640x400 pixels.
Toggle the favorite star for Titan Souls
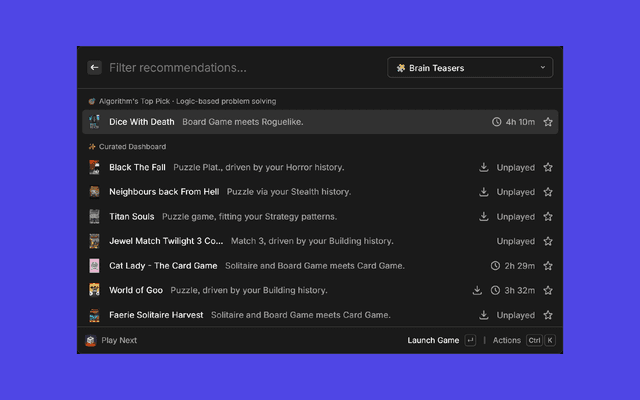(548, 217)
